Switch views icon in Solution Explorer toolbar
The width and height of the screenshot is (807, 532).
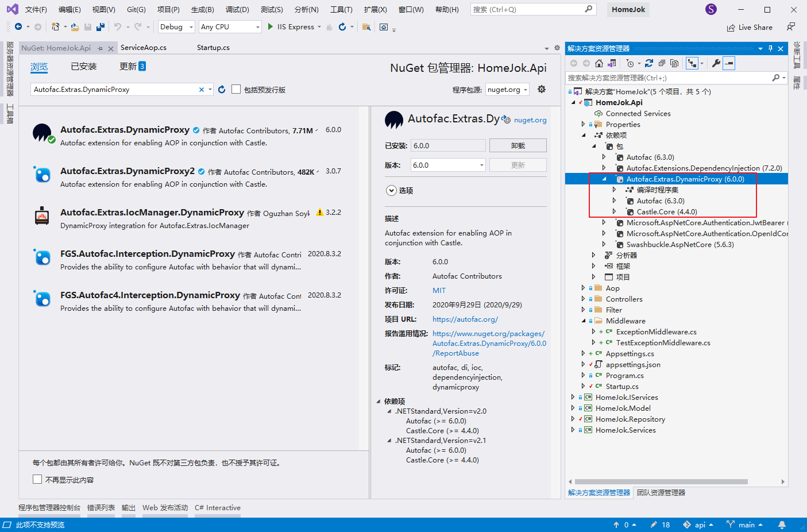click(x=612, y=63)
